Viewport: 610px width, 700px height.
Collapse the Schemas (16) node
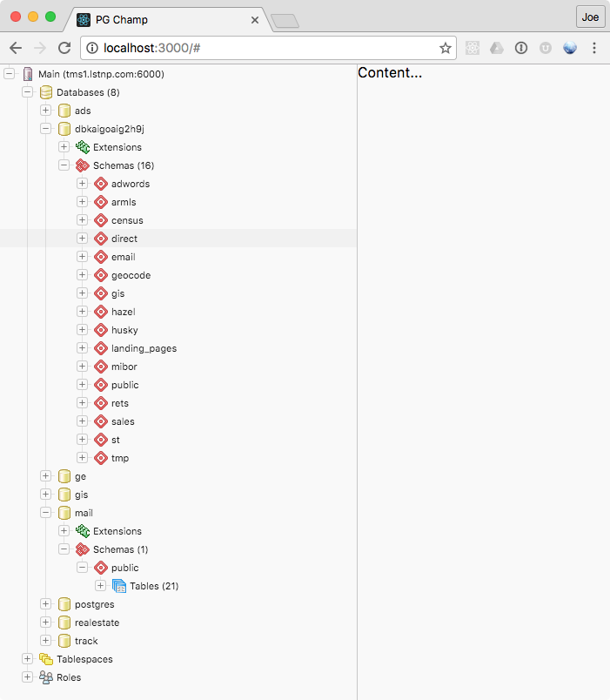(x=64, y=165)
